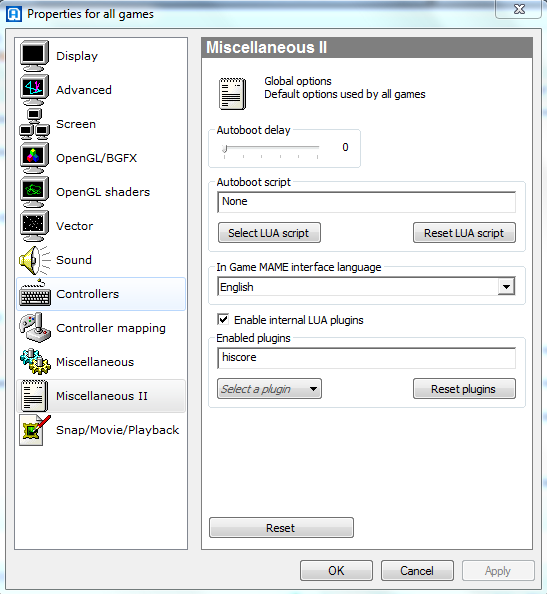The height and width of the screenshot is (594, 547).
Task: Open the Select a plugin dropdown
Action: (x=269, y=389)
